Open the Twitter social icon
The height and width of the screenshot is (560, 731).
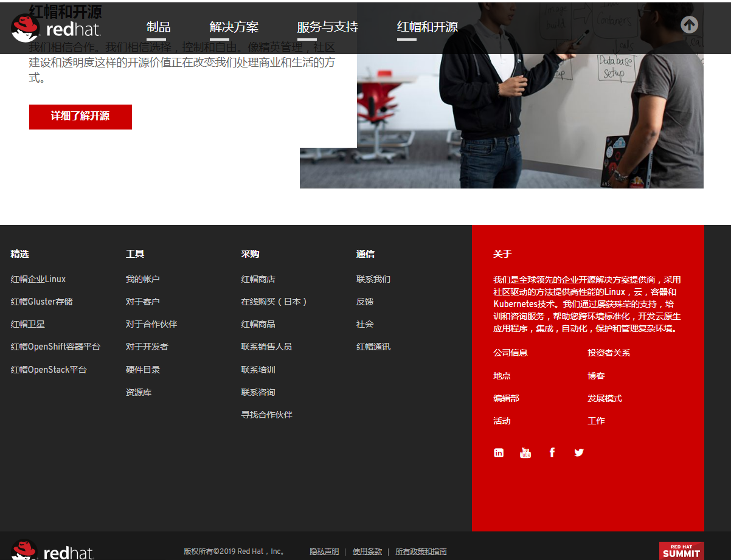(x=579, y=452)
